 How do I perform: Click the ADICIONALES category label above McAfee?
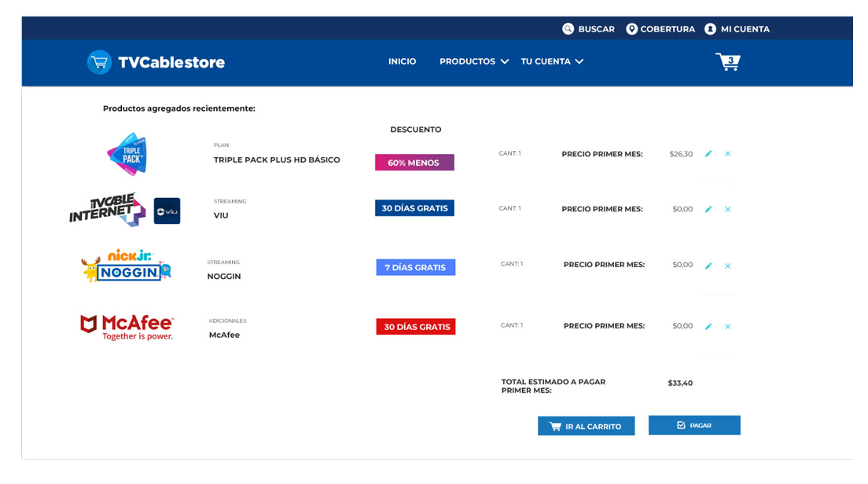pos(227,321)
